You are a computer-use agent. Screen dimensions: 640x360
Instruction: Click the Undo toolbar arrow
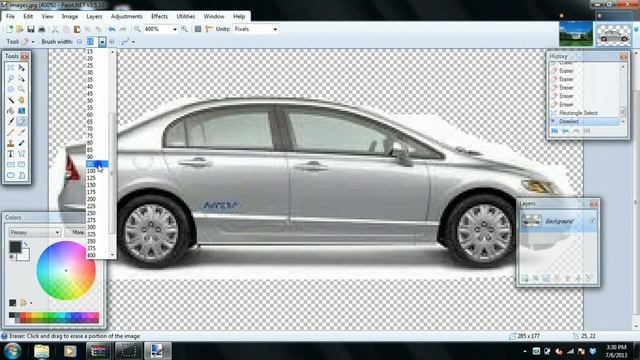tap(111, 29)
